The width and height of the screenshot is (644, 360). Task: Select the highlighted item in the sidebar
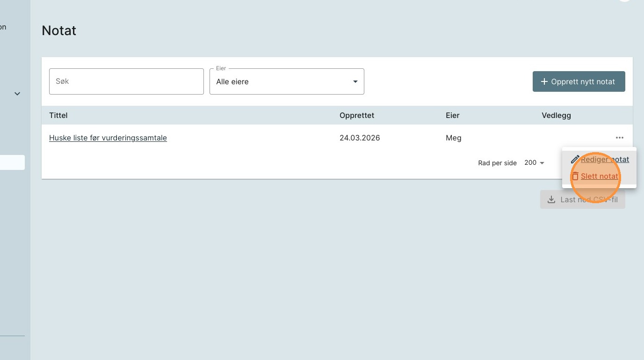point(12,162)
